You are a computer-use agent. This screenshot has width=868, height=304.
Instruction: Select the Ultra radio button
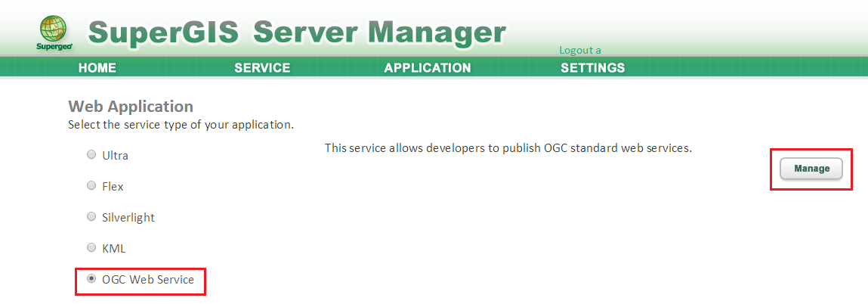[x=91, y=155]
